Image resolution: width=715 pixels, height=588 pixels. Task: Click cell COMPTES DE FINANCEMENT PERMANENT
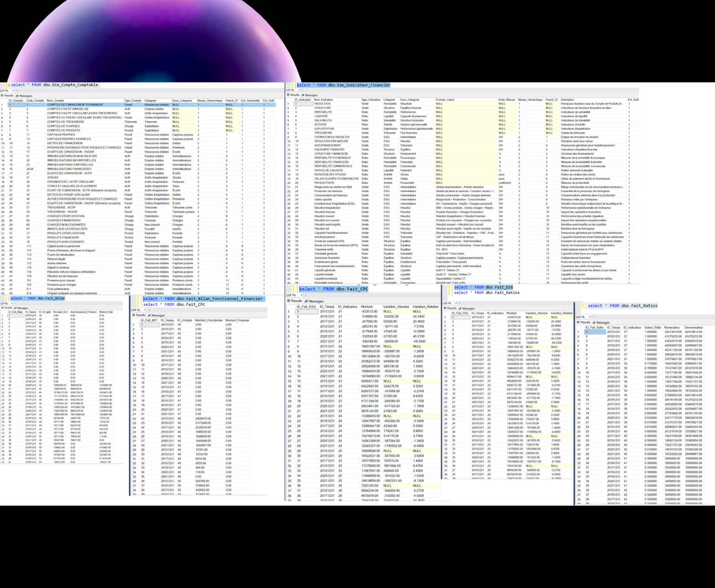click(75, 105)
